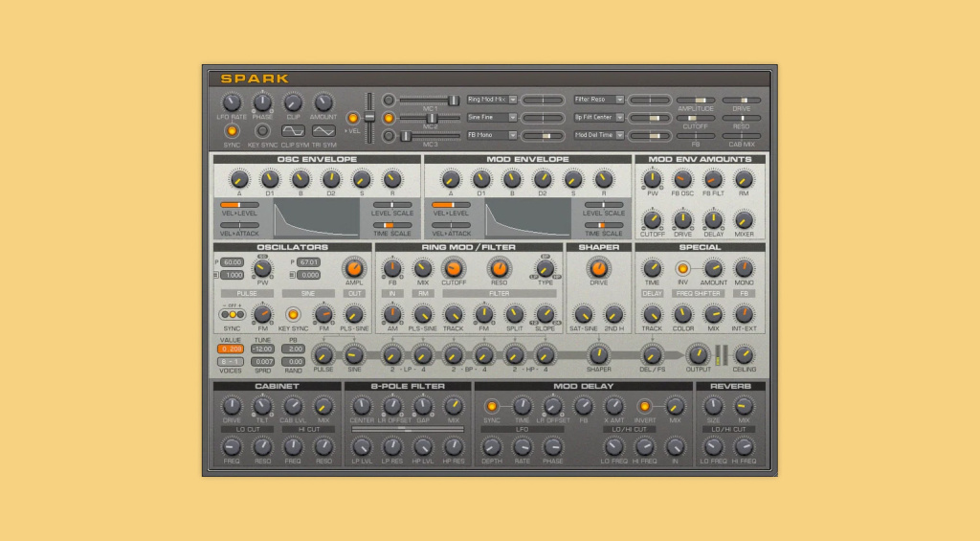
Task: Enable the MC 1 round button
Action: click(389, 101)
